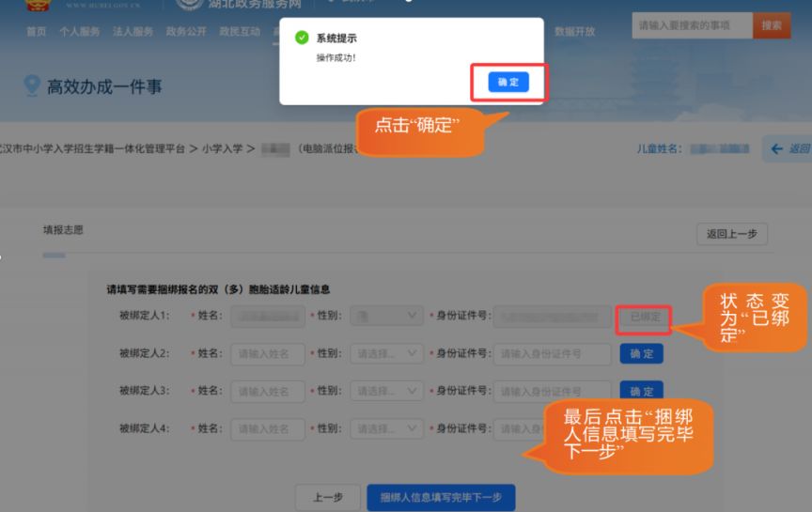Click the 确定 button in 被绑定人2 row
This screenshot has width=812, height=512.
coord(642,353)
